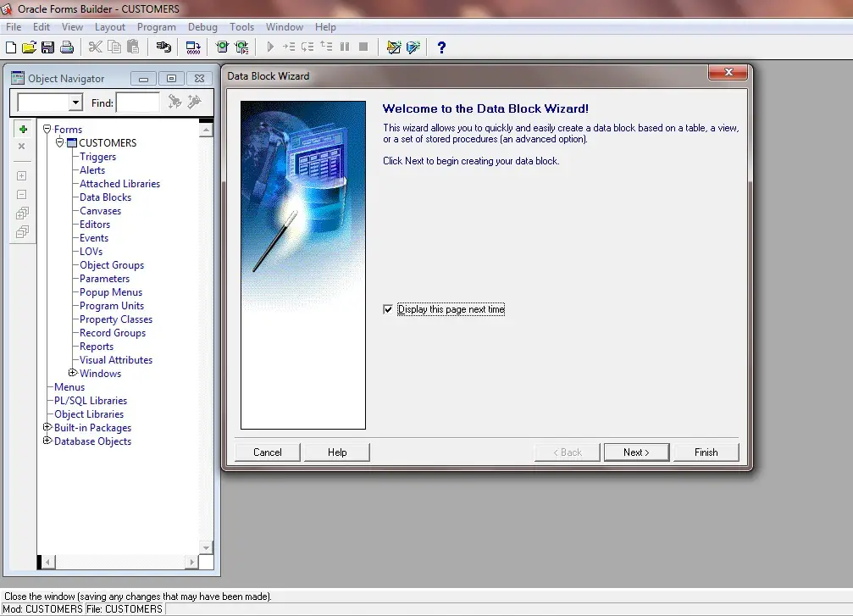Click the Stop debug icon
The width and height of the screenshot is (853, 616).
click(x=363, y=47)
